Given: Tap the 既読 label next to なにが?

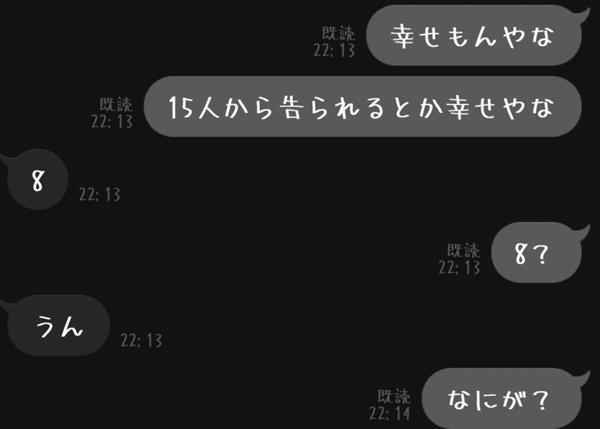Looking at the screenshot, I should tap(394, 396).
